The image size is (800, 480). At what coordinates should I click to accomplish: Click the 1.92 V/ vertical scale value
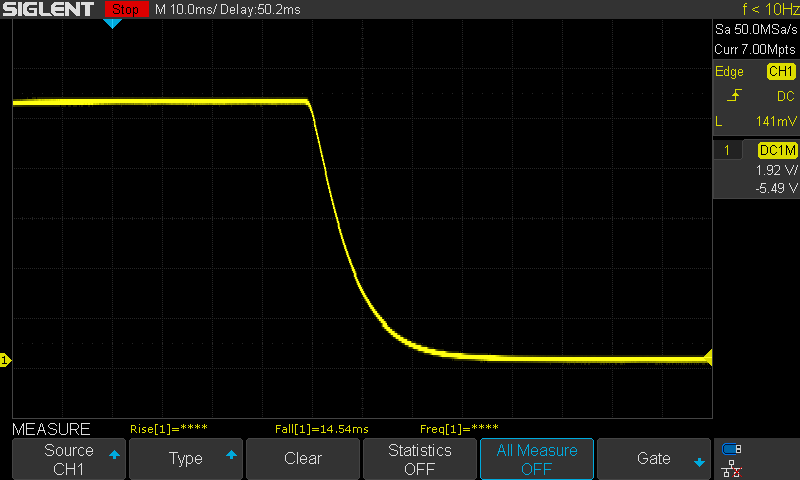click(x=777, y=170)
